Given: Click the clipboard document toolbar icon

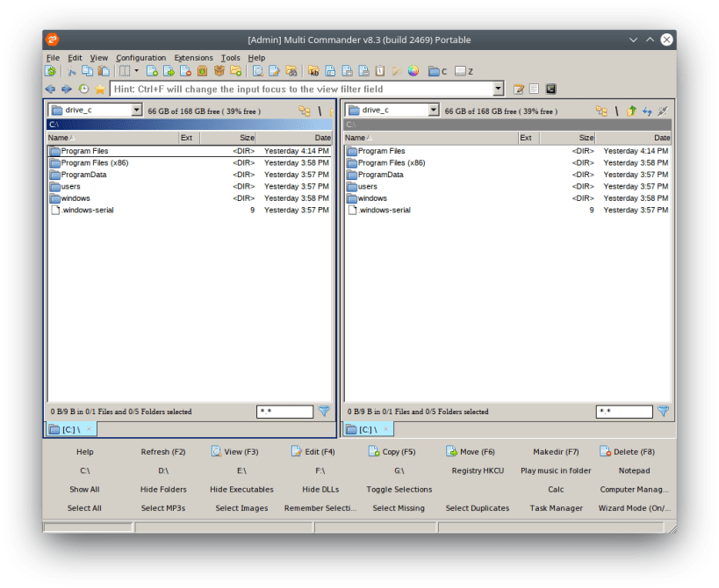Looking at the screenshot, I should pos(380,71).
